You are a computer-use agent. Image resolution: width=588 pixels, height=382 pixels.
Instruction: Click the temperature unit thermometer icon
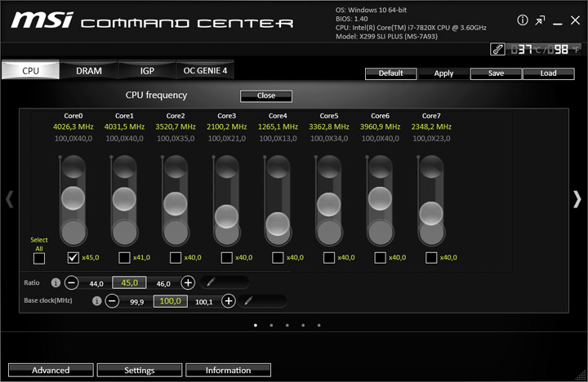[497, 49]
